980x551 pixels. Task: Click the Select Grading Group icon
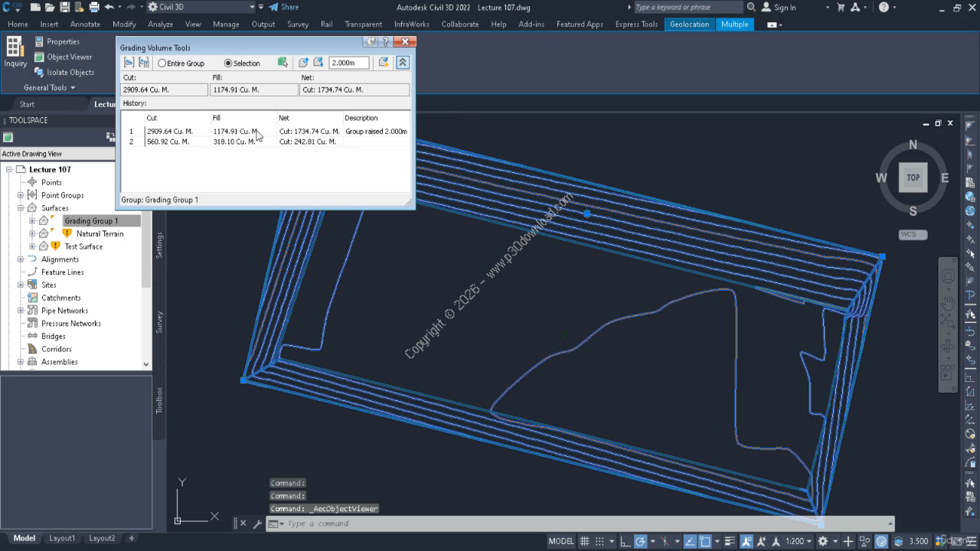click(x=129, y=63)
